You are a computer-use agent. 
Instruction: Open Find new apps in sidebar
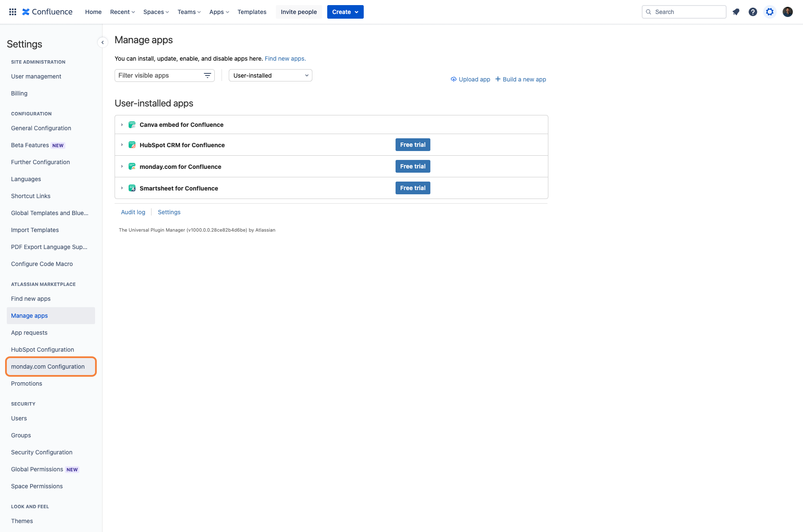tap(51, 299)
